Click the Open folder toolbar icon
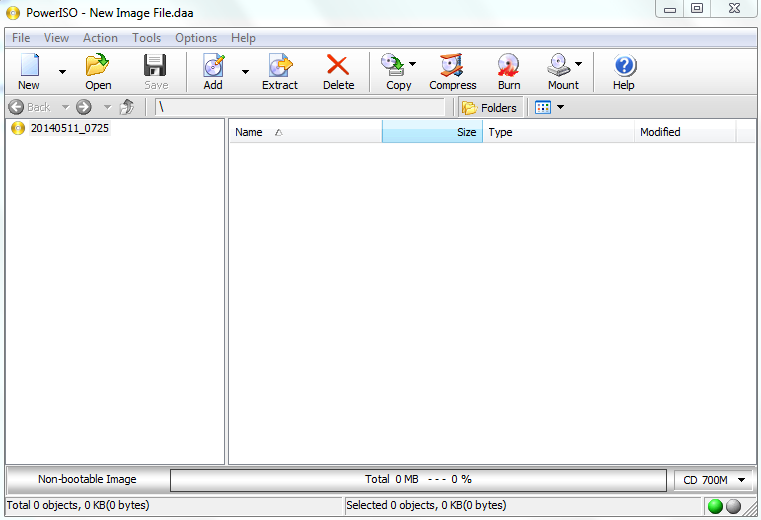 coord(98,65)
